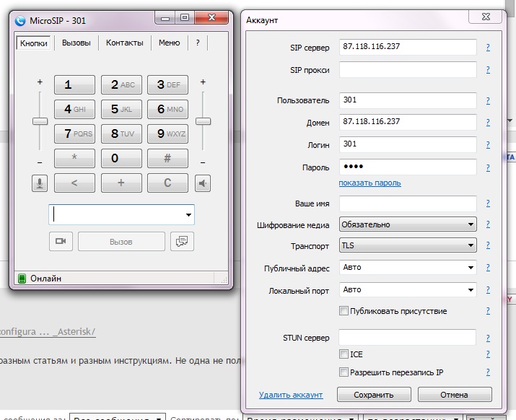This screenshot has width=516, height=420.
Task: Open help for STUN сервер field
Action: [488, 338]
